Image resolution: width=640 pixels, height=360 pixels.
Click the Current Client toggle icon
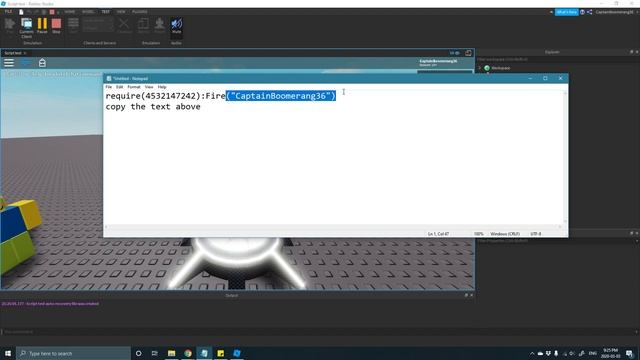coord(27,24)
